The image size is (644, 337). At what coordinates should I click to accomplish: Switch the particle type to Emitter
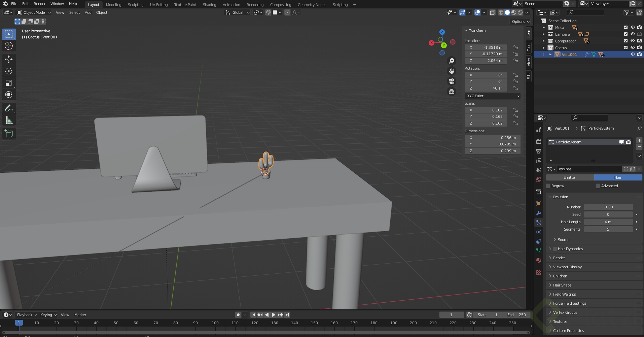tap(570, 177)
